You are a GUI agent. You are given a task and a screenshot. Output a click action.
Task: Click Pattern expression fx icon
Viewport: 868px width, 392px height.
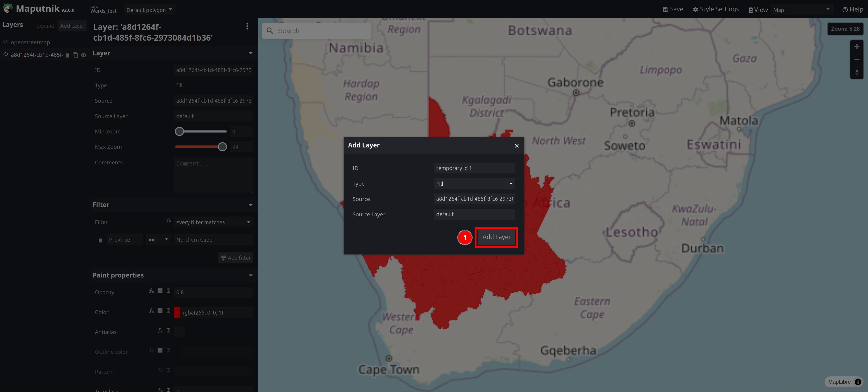[160, 370]
